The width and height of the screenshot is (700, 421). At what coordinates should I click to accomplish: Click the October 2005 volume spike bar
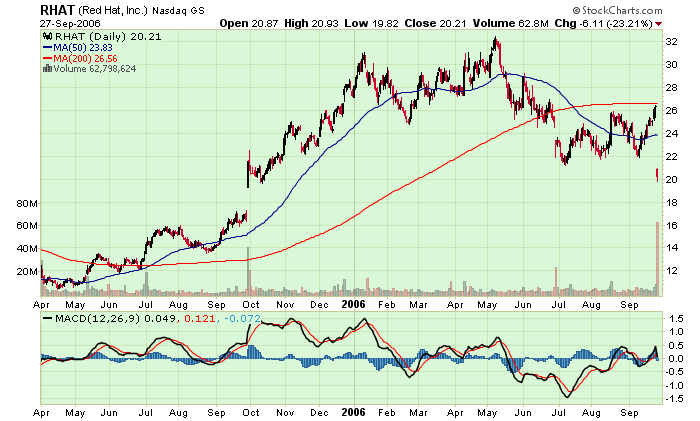[x=248, y=271]
